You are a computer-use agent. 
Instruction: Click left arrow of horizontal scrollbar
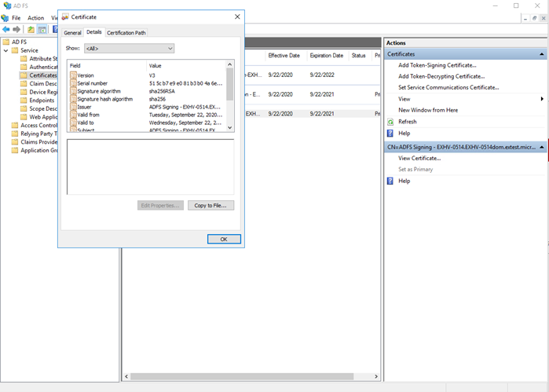pyautogui.click(x=126, y=376)
